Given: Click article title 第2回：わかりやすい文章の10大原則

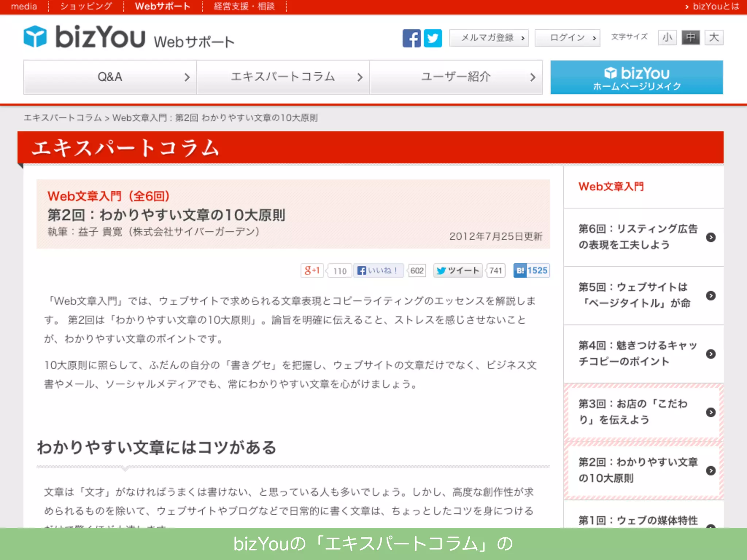Looking at the screenshot, I should (x=166, y=215).
